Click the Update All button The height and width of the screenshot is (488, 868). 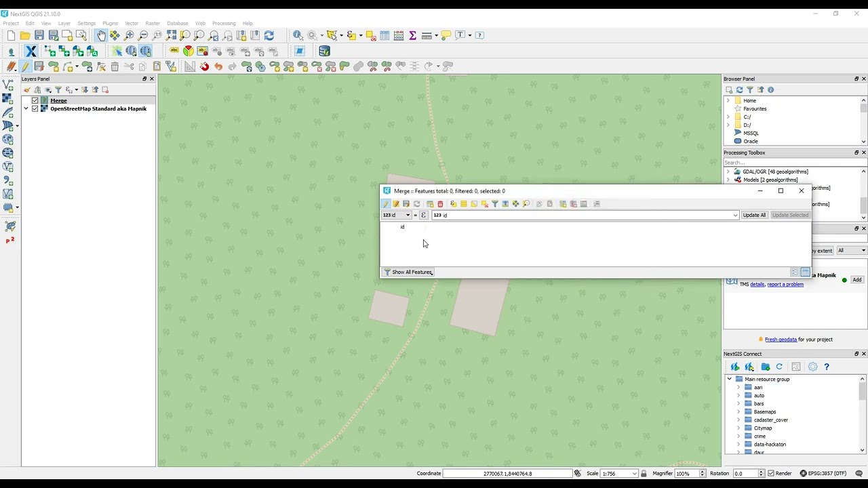point(754,215)
